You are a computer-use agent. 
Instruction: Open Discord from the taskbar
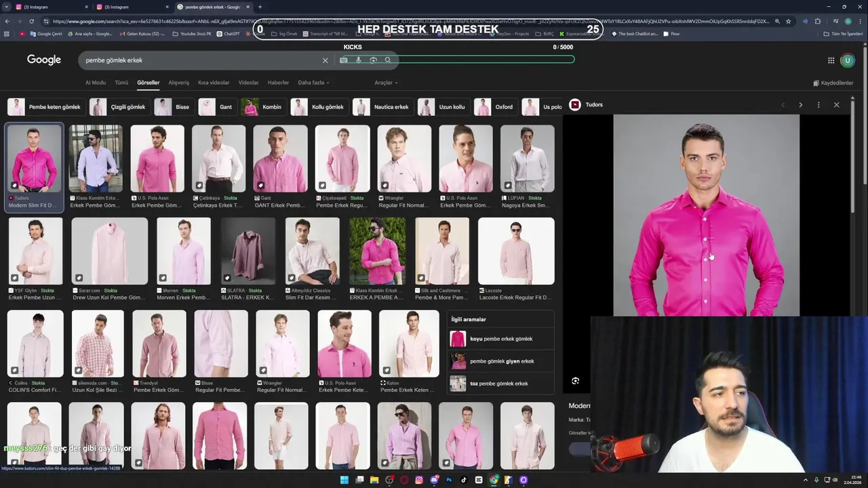[434, 480]
